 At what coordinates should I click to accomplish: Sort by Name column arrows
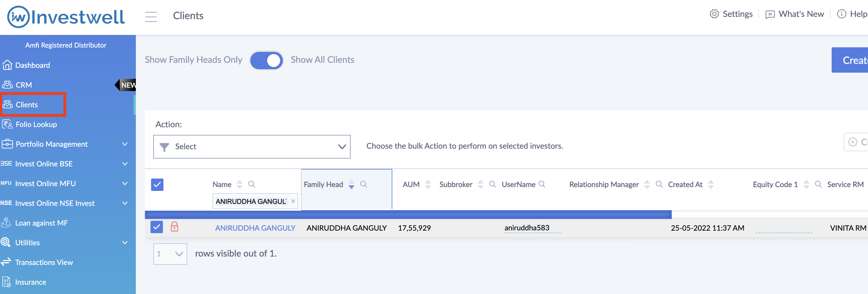pyautogui.click(x=240, y=184)
